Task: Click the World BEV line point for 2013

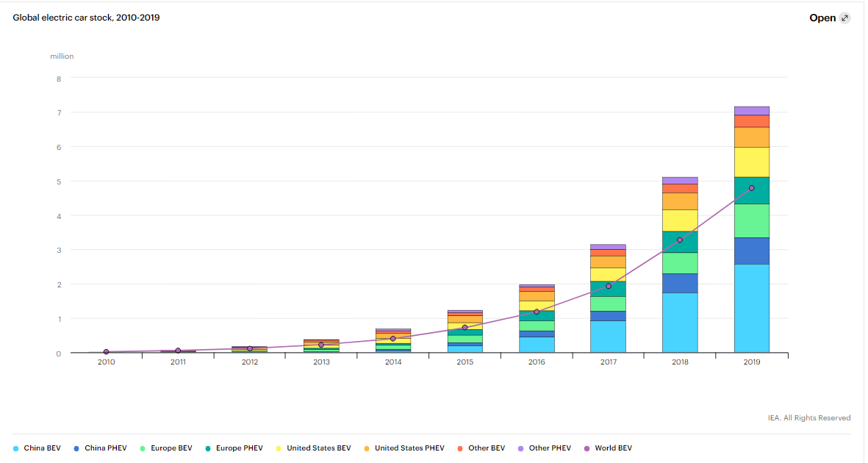Action: click(321, 345)
